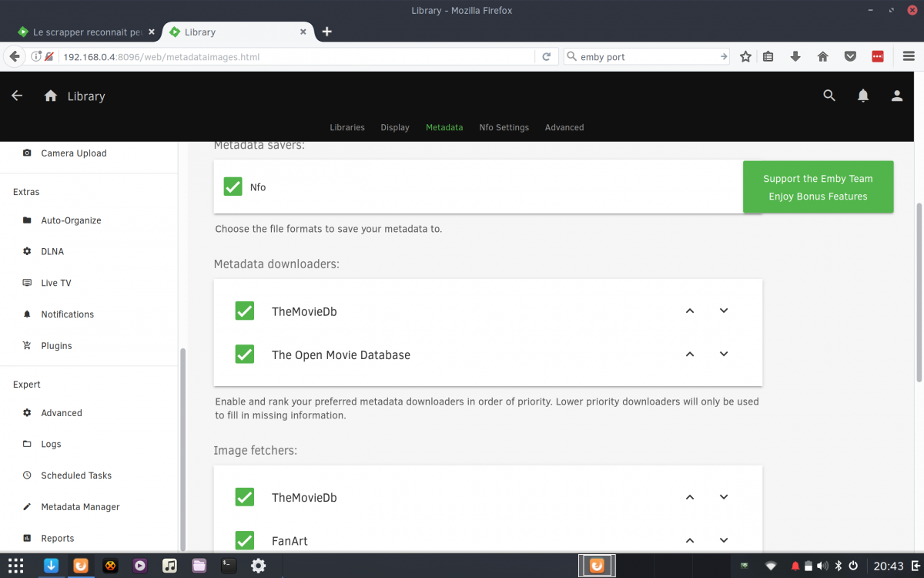
Task: Click the volume icon in system tray
Action: click(x=822, y=566)
